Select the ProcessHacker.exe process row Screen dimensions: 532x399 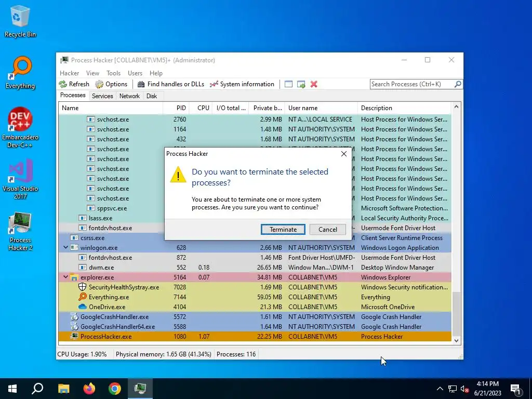pos(255,336)
